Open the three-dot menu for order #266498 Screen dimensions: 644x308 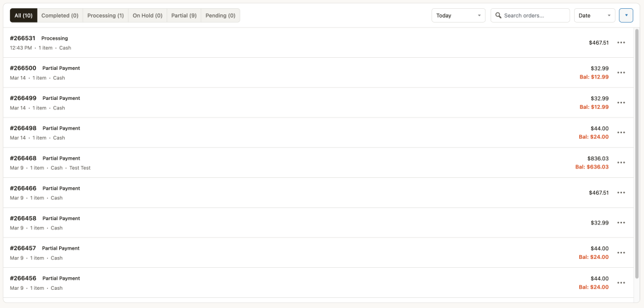click(621, 133)
